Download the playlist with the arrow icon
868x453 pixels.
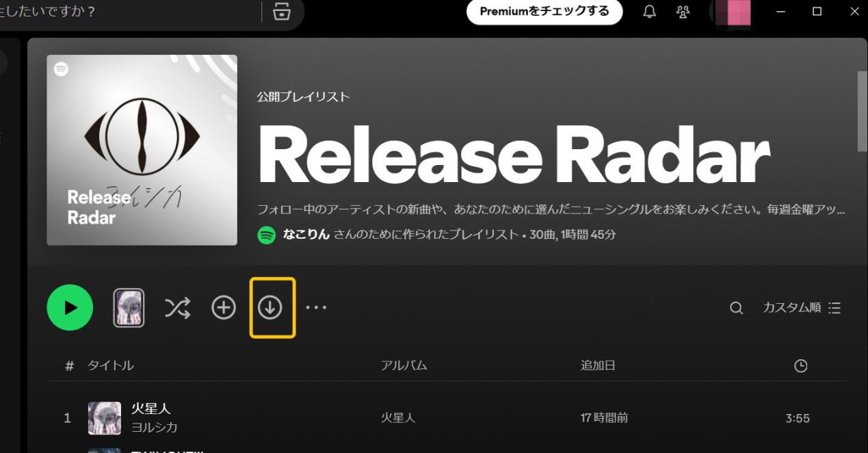(x=270, y=308)
